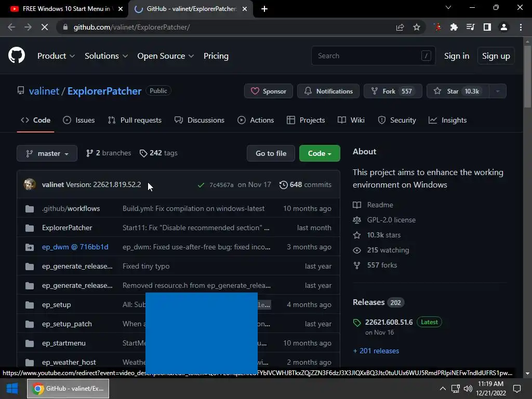Click the network icon in system tray
Viewport: 532px width, 399px height.
click(x=455, y=389)
